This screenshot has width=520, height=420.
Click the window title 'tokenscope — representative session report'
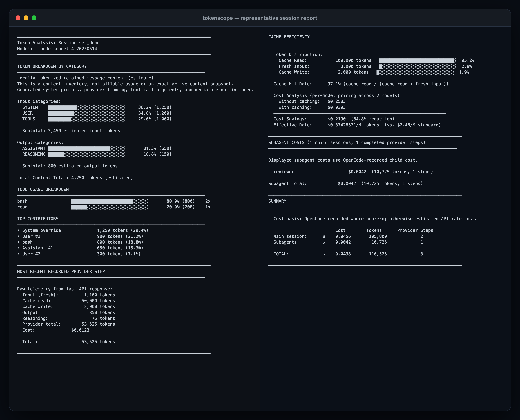tap(260, 18)
